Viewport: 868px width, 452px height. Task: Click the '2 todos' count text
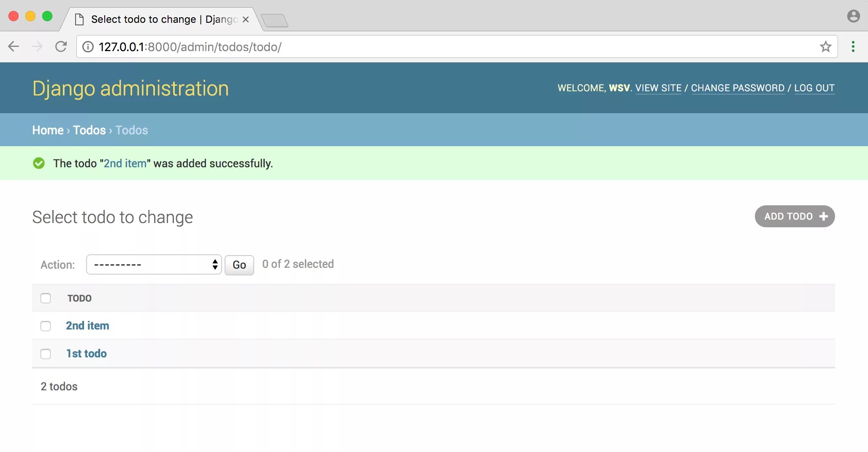[59, 387]
